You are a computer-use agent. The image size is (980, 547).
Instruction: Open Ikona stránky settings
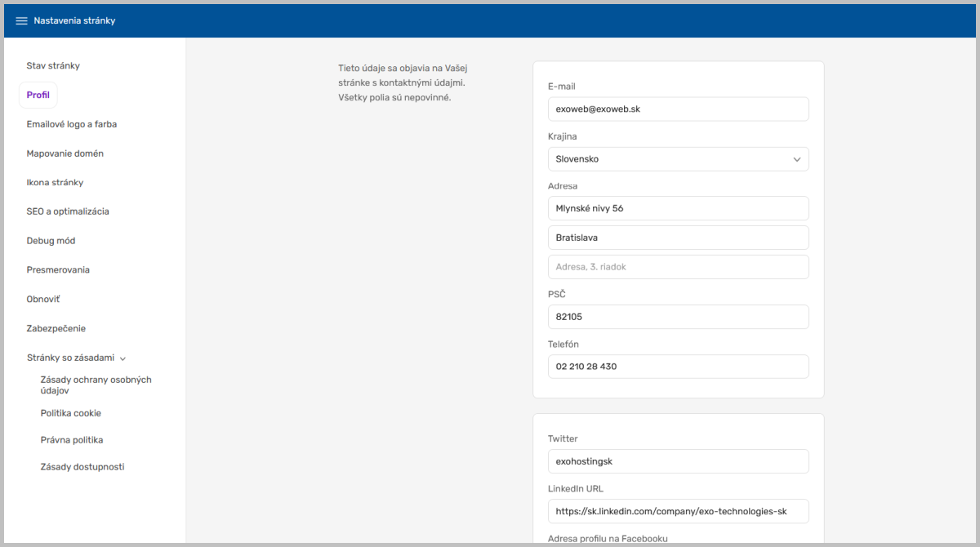(x=55, y=182)
